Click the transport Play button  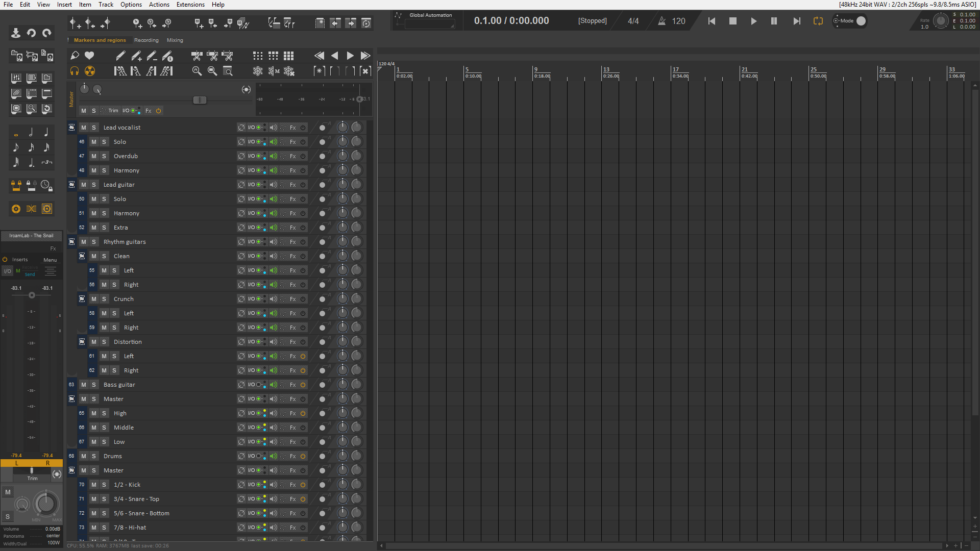tap(753, 21)
